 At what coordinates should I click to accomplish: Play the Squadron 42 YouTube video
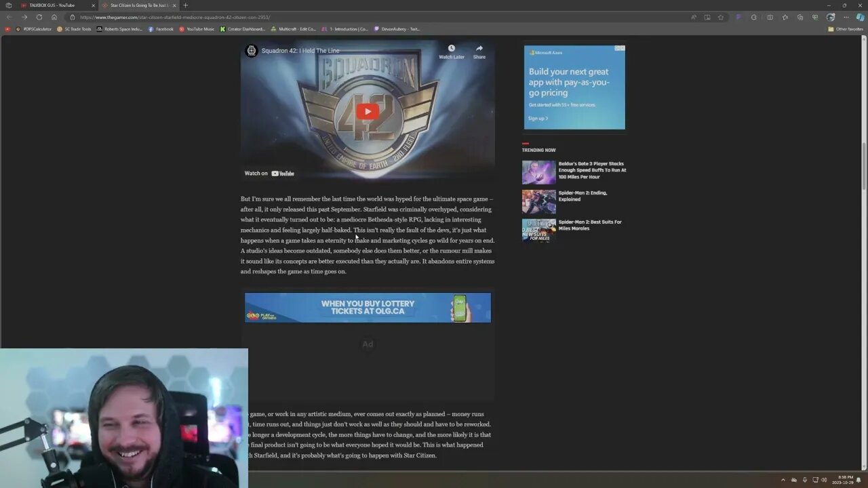(368, 112)
